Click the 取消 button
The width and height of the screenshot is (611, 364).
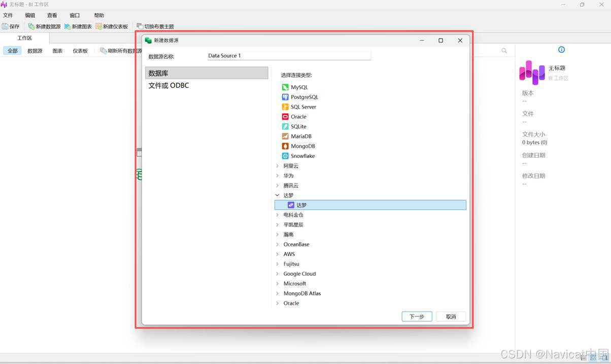pyautogui.click(x=451, y=316)
